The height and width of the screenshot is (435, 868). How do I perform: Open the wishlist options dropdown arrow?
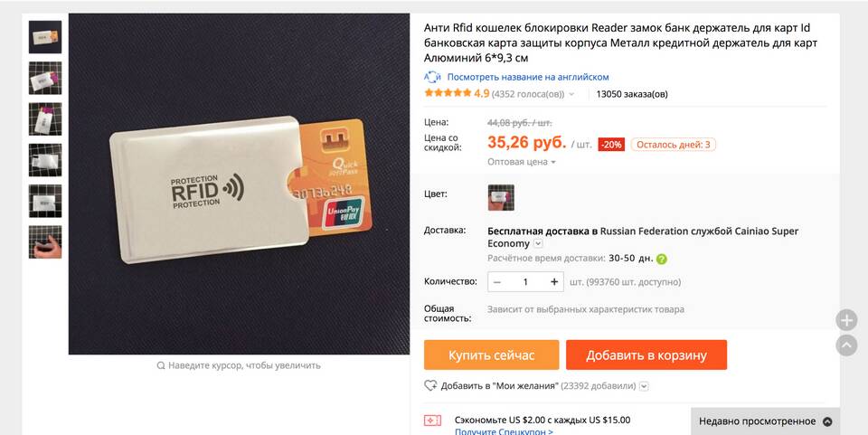click(x=644, y=386)
